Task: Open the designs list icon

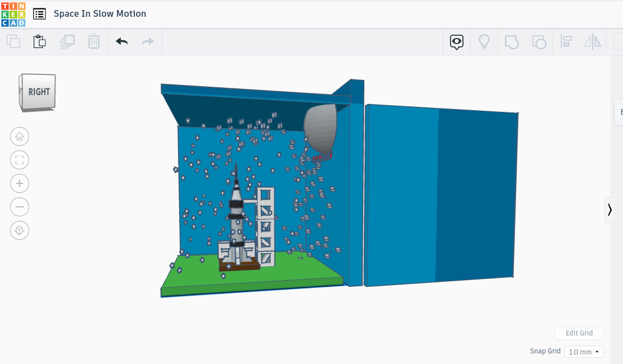Action: (39, 14)
